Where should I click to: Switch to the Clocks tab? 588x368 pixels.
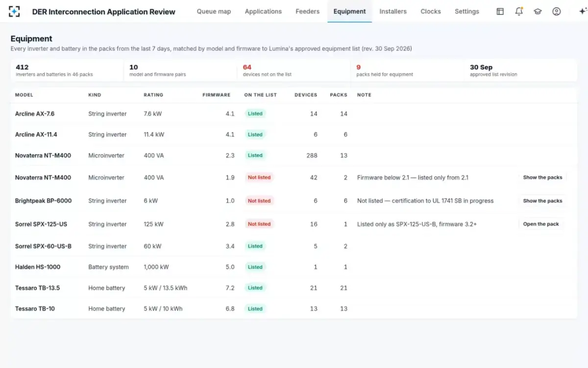click(431, 11)
